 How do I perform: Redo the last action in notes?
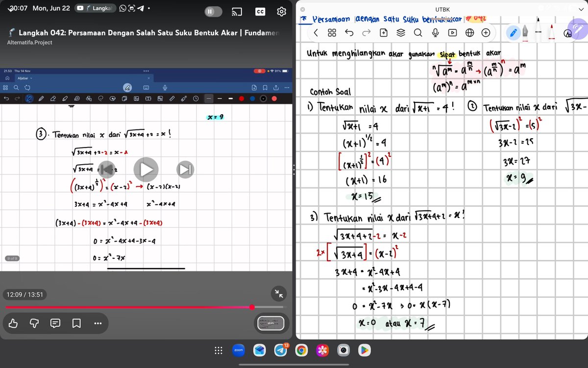point(366,32)
